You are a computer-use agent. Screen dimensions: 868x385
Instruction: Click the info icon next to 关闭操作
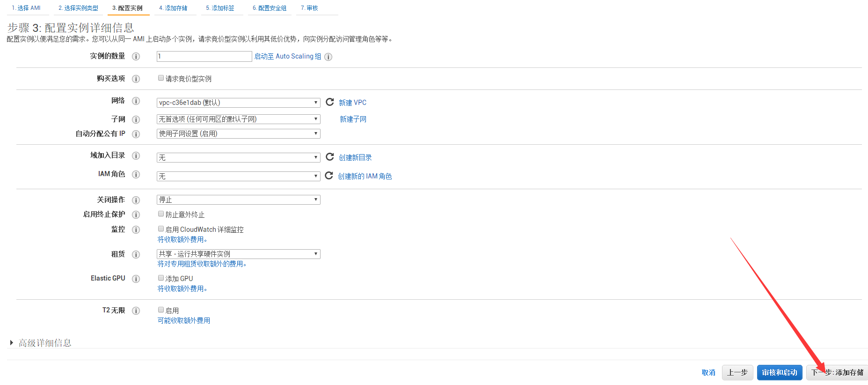[136, 200]
